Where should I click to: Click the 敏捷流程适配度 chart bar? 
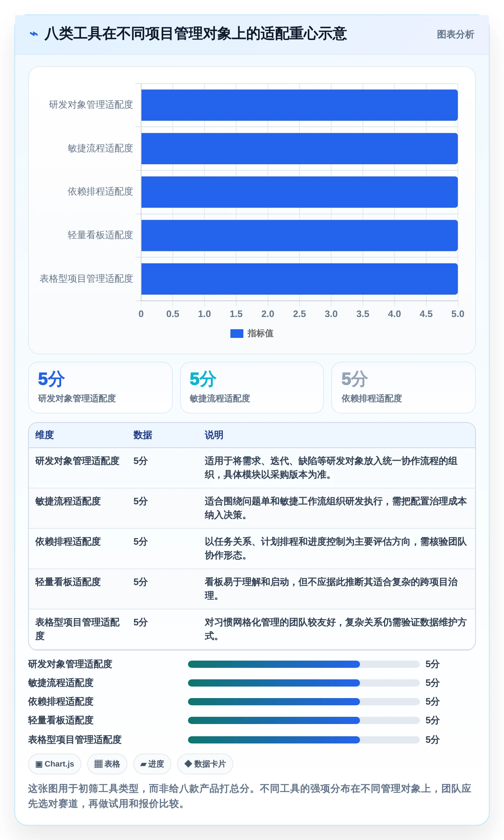coord(300,149)
